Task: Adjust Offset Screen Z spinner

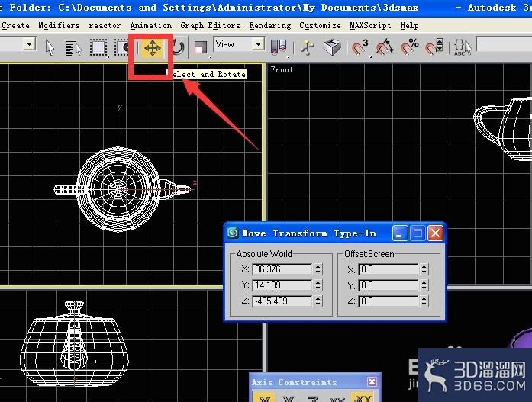Action: pos(424,301)
